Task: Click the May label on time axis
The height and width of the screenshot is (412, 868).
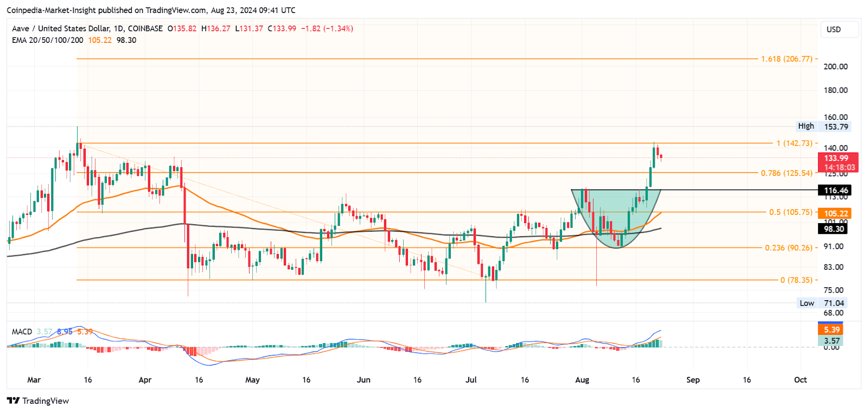Action: coord(252,379)
